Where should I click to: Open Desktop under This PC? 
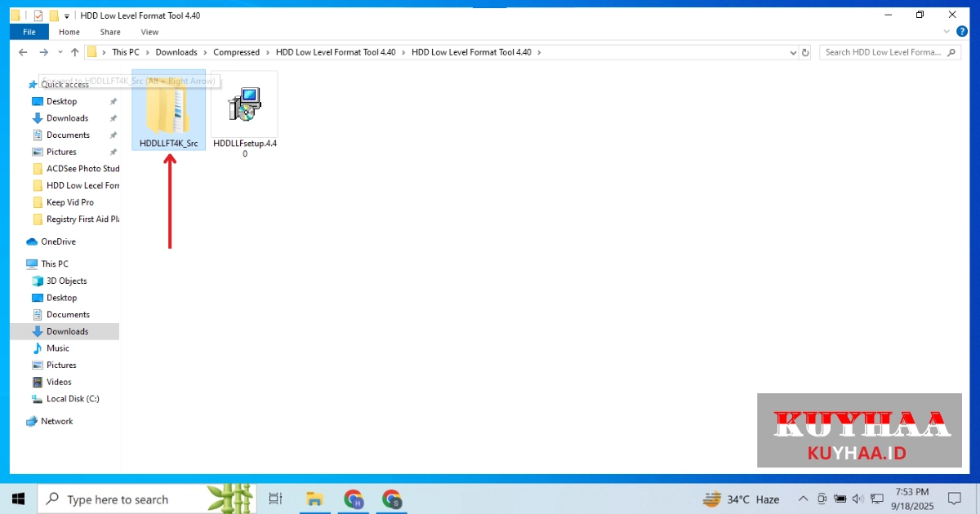(62, 298)
